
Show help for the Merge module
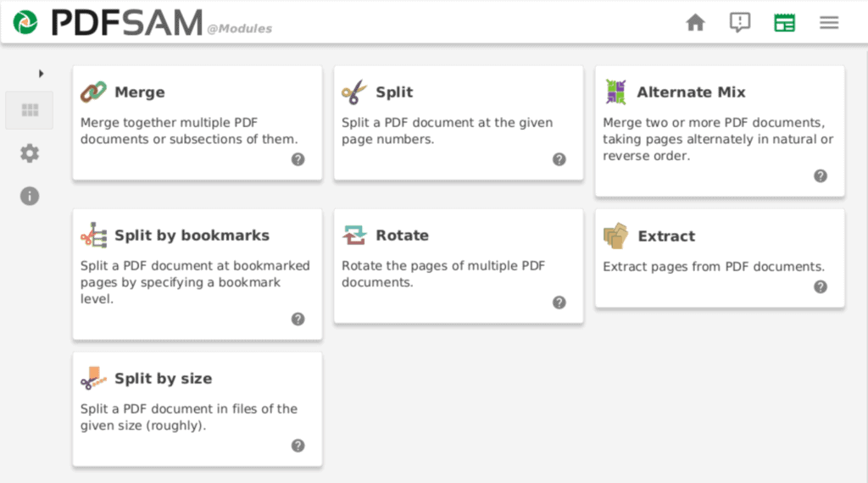tap(298, 159)
